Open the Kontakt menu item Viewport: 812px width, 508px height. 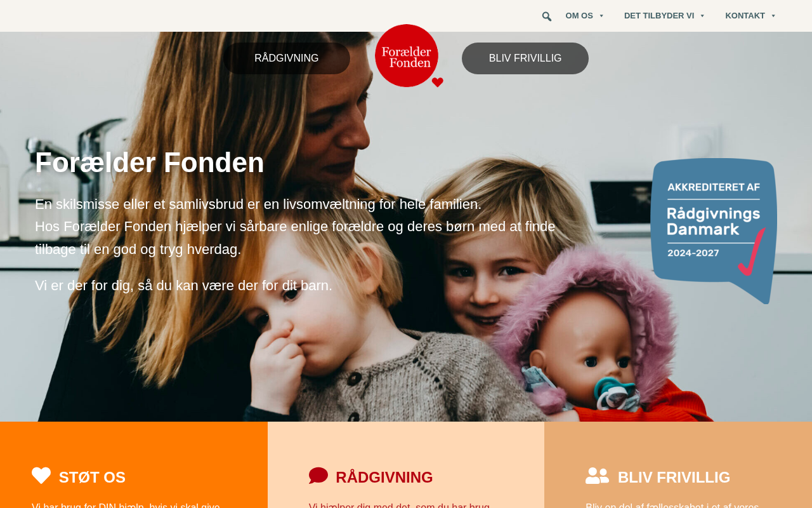[745, 16]
